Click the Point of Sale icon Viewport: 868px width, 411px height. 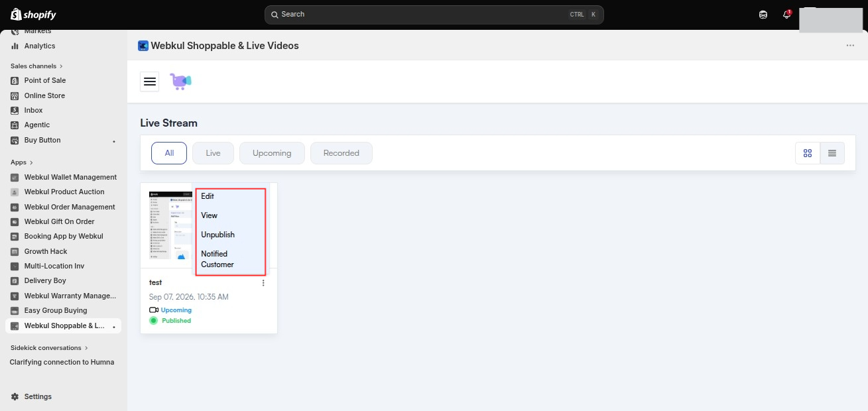pyautogui.click(x=15, y=80)
